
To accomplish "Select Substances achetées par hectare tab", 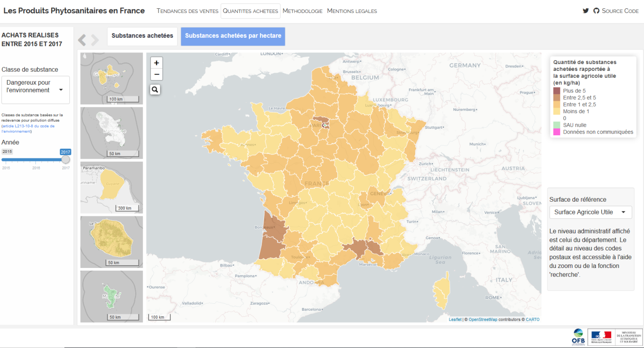I will [x=233, y=36].
